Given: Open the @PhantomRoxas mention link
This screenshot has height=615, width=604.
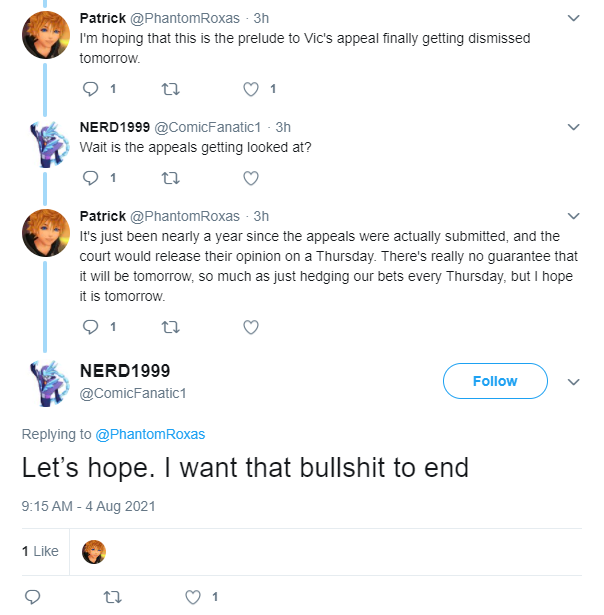Looking at the screenshot, I should click(x=150, y=434).
